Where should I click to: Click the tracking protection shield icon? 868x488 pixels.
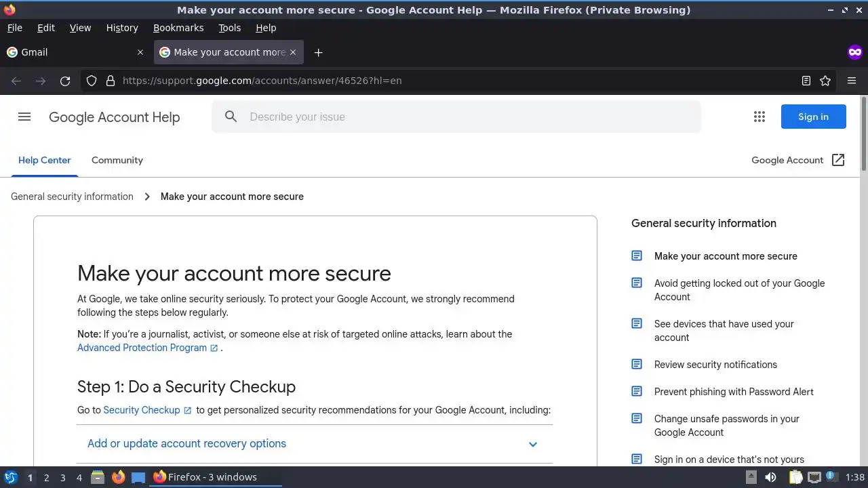[92, 81]
